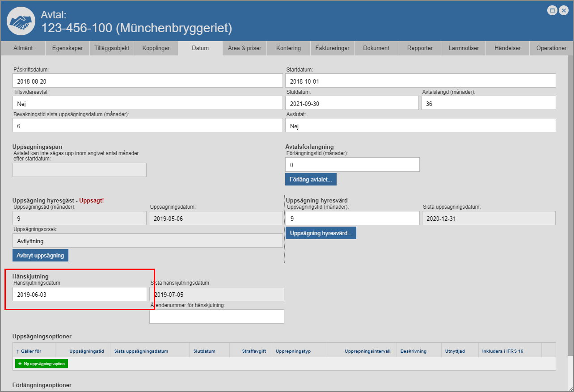The height and width of the screenshot is (392, 574).
Task: Click Uppsägning hyresvärd button
Action: pos(321,233)
